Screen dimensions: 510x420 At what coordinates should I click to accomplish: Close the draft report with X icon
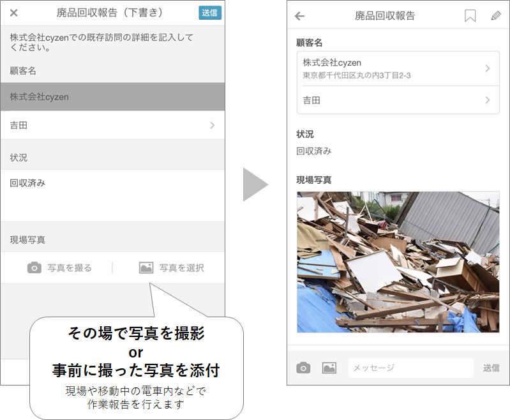[x=13, y=13]
